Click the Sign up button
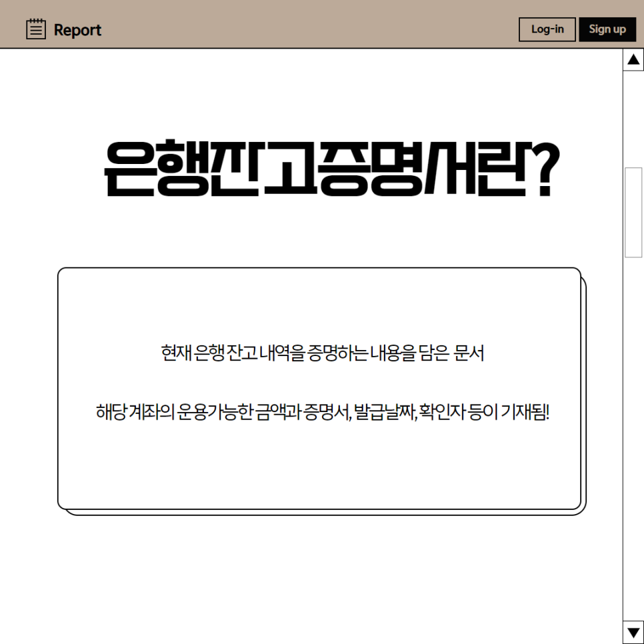This screenshot has width=644, height=644. (x=607, y=29)
